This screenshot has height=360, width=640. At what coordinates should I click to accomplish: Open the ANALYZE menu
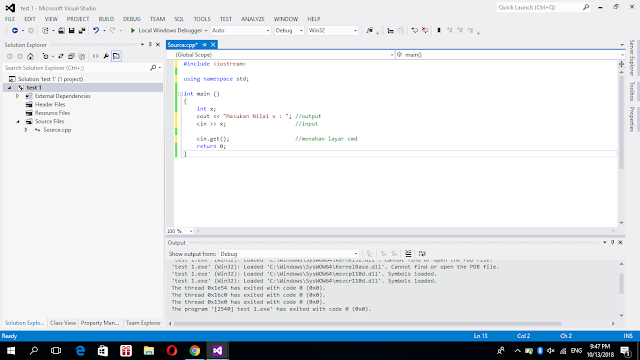(x=253, y=19)
